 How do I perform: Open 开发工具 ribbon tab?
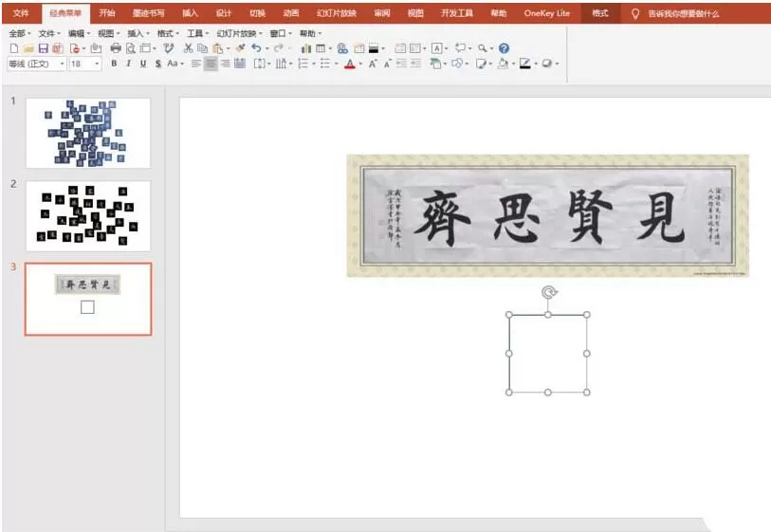coord(457,12)
